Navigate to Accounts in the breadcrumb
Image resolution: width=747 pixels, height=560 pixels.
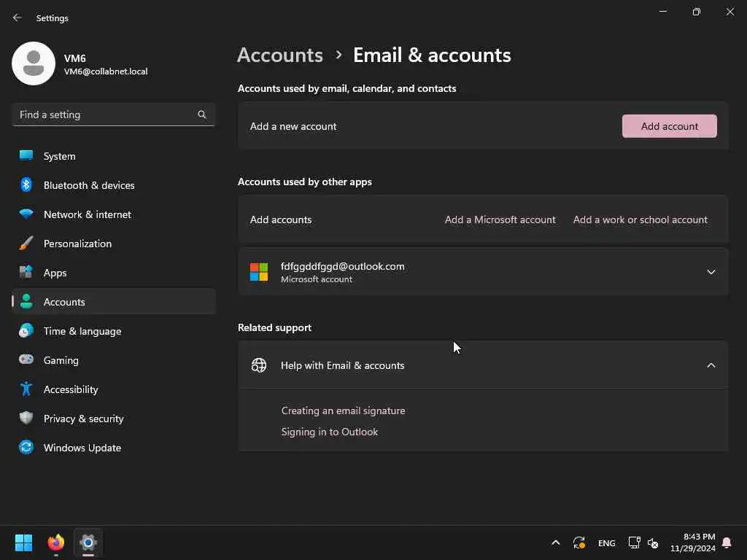[x=280, y=55]
